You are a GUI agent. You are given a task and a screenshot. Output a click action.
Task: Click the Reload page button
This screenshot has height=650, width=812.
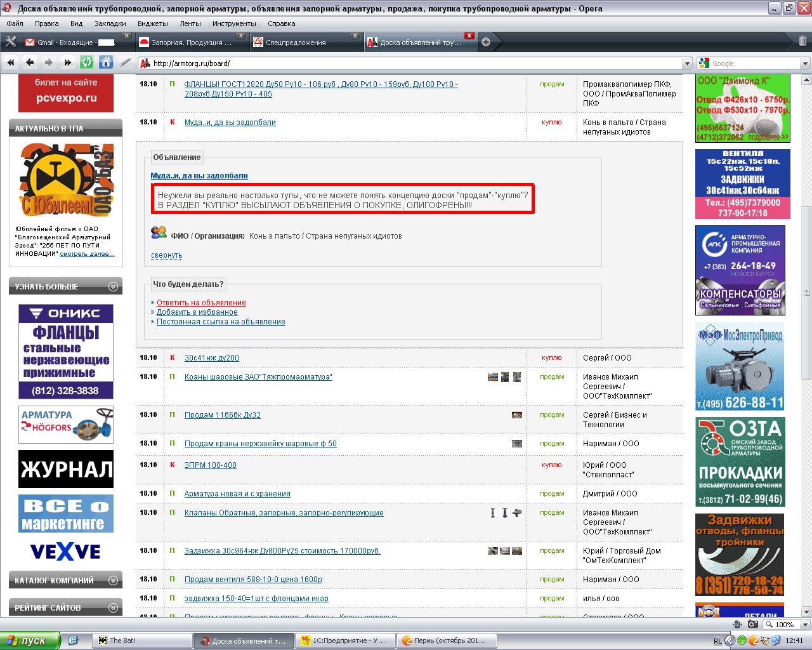(86, 62)
